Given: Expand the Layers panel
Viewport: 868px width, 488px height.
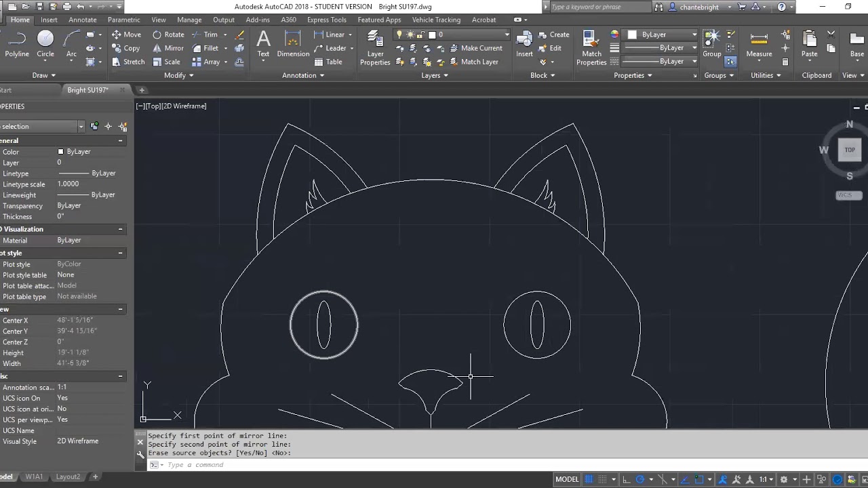Looking at the screenshot, I should click(x=435, y=75).
